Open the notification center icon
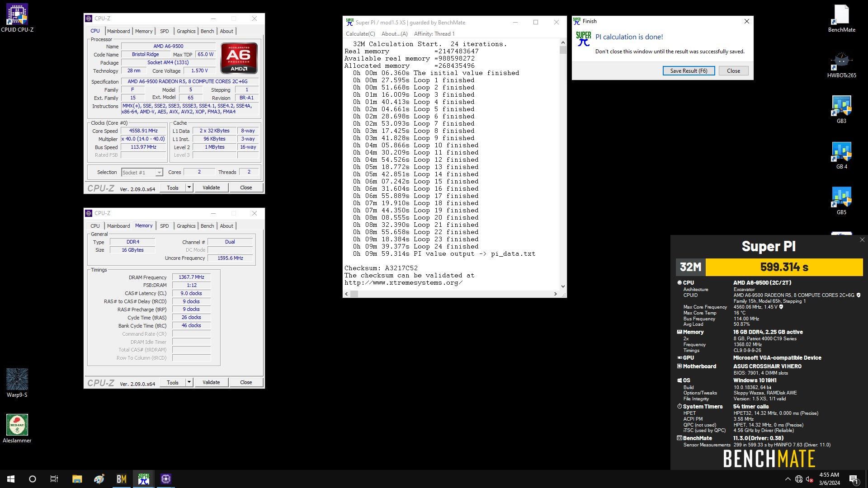The height and width of the screenshot is (488, 868). point(854,479)
